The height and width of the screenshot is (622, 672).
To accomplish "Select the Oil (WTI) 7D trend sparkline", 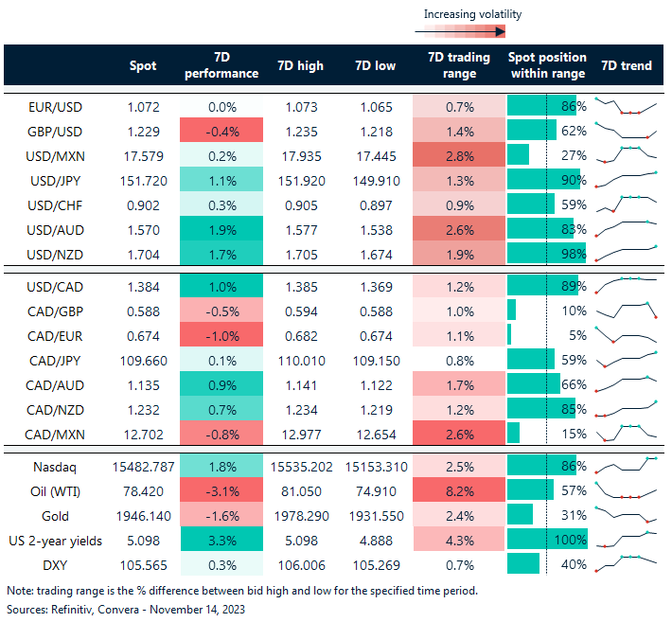I will (x=625, y=492).
